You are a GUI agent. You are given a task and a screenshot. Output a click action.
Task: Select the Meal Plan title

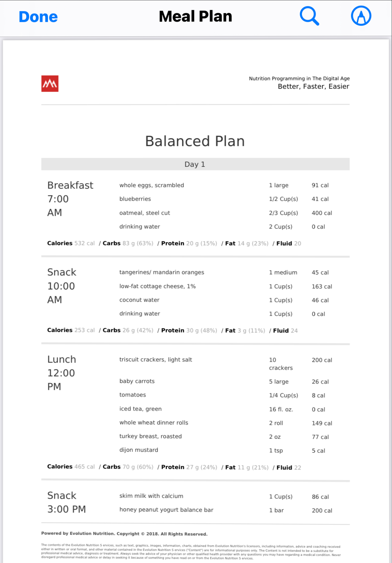point(196,16)
